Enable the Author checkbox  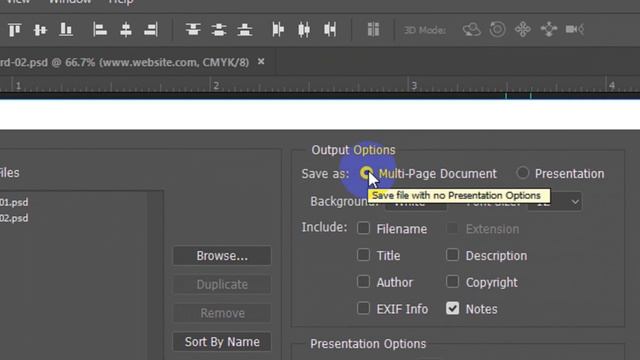click(363, 282)
